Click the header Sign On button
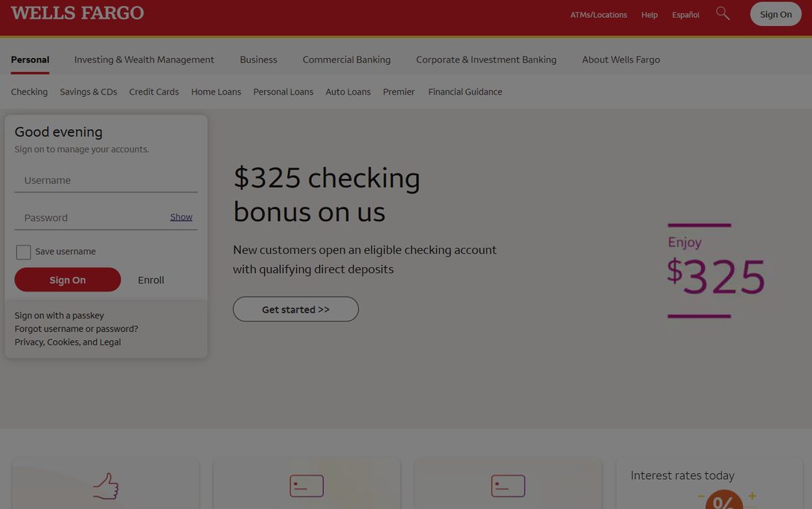This screenshot has width=812, height=509. tap(776, 14)
